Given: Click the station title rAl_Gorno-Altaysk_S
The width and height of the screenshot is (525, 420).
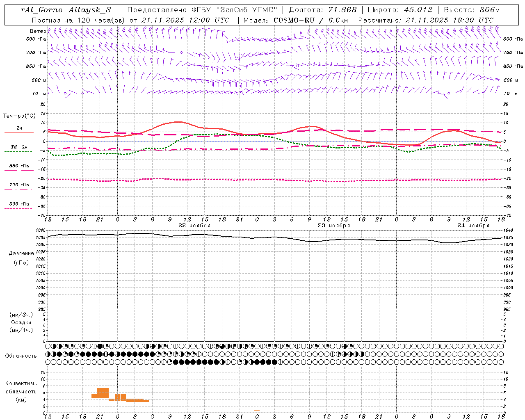Looking at the screenshot, I should coord(66,10).
